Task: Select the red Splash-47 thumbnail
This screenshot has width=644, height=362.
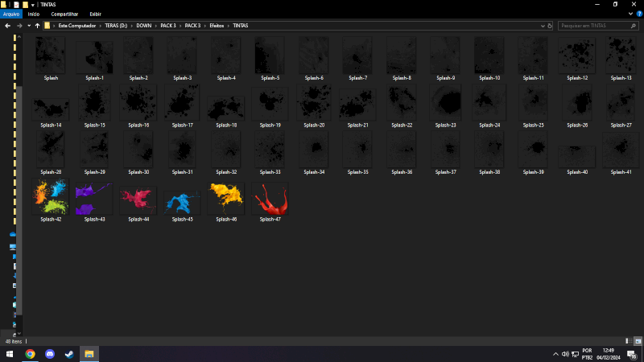Action: tap(270, 198)
